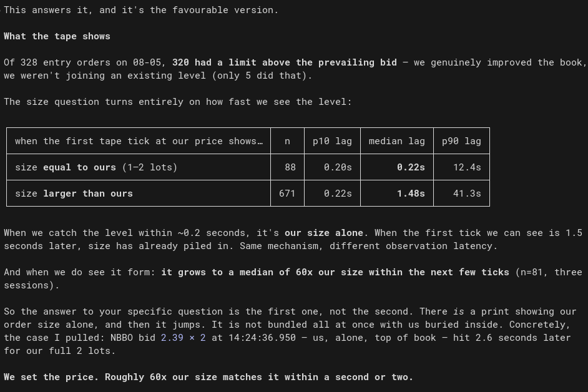This screenshot has width=588, height=392.
Task: Click the cell showing 671
Action: click(x=287, y=194)
